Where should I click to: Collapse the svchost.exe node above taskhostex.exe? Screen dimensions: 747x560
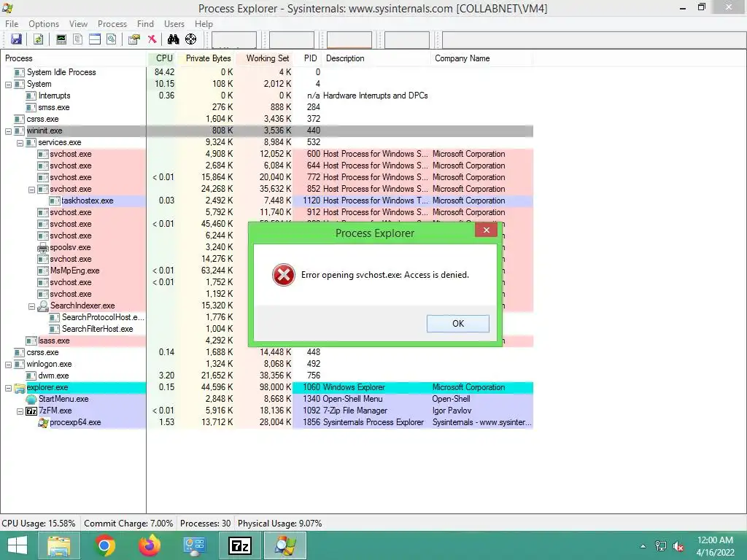point(31,190)
